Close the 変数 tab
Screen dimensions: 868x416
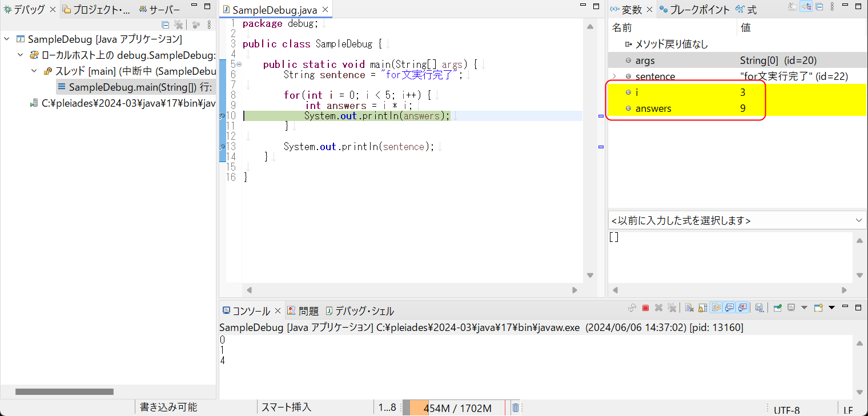650,10
